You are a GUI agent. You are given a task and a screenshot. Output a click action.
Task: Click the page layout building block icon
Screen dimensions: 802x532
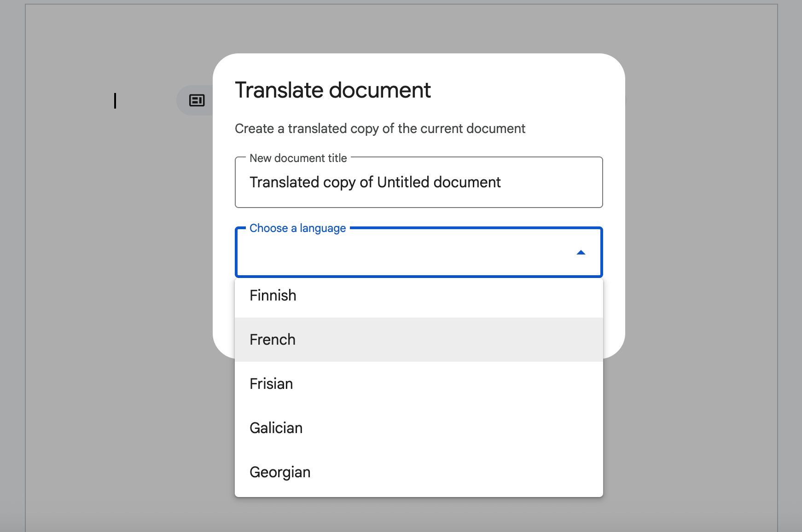coord(197,100)
